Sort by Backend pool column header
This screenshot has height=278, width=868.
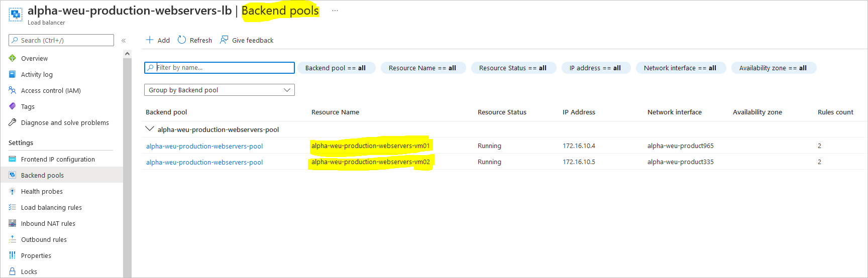[166, 112]
